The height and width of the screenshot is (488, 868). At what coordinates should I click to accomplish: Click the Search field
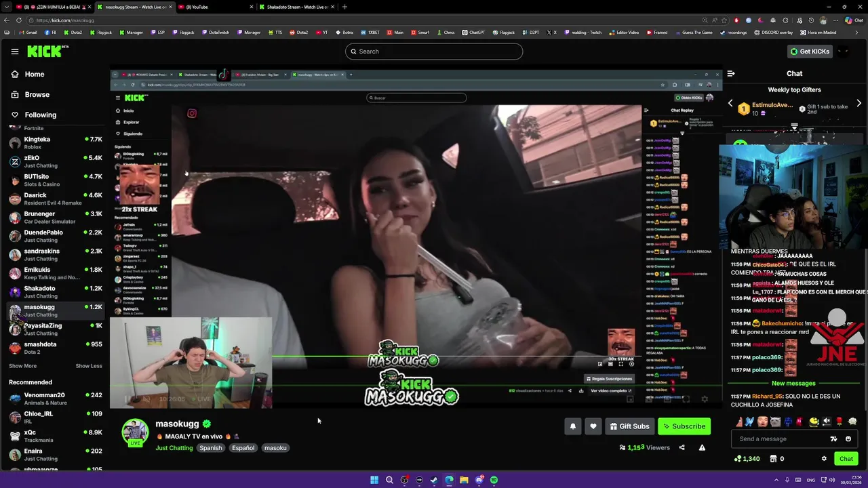pyautogui.click(x=434, y=52)
